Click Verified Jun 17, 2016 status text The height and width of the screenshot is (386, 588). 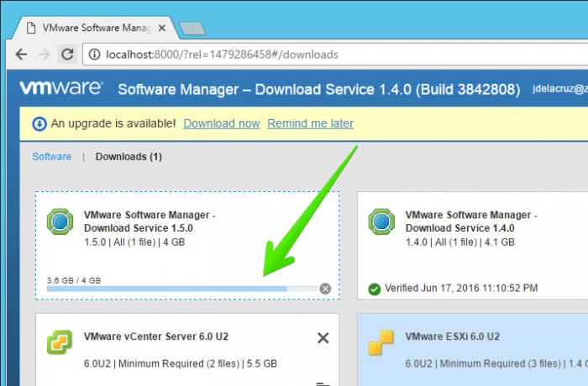point(461,288)
